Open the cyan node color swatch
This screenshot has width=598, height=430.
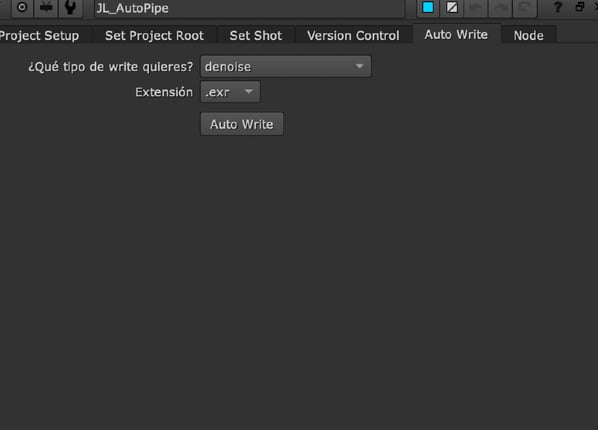428,7
